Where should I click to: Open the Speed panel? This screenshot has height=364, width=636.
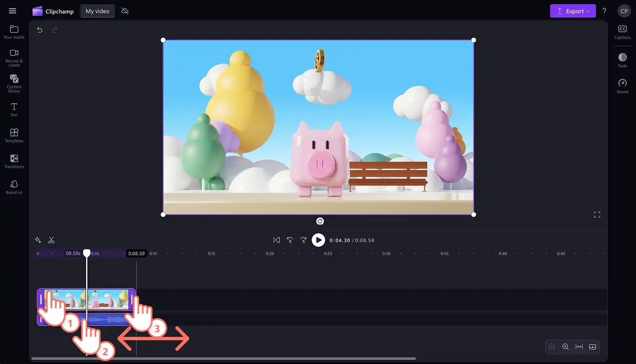tap(622, 86)
